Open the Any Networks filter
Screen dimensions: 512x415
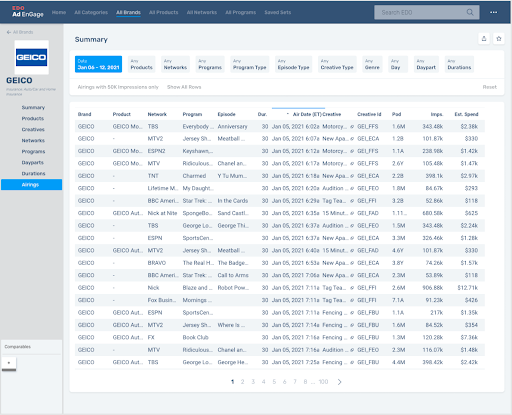(175, 64)
